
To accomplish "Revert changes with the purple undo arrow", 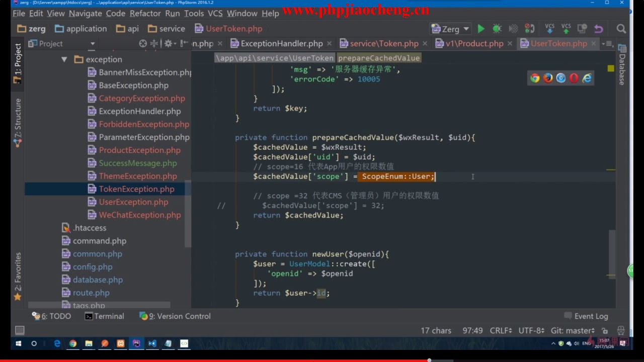I will pyautogui.click(x=598, y=29).
